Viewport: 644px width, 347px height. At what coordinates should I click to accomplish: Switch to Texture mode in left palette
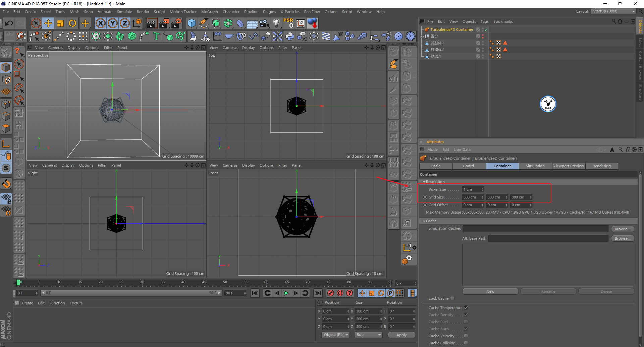pyautogui.click(x=6, y=80)
